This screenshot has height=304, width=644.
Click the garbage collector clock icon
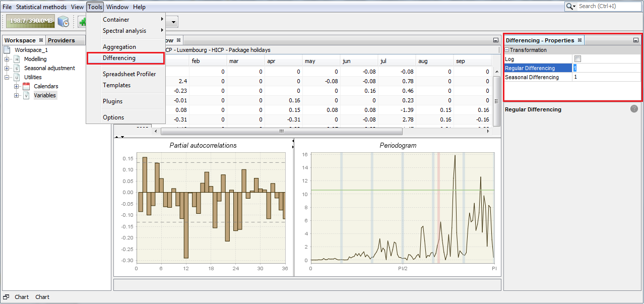click(x=63, y=22)
